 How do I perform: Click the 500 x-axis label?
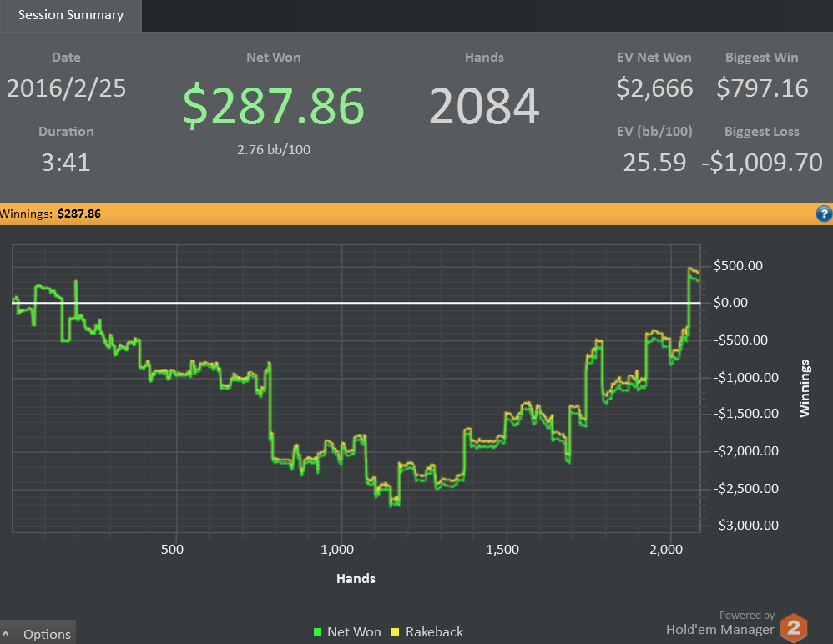172,550
